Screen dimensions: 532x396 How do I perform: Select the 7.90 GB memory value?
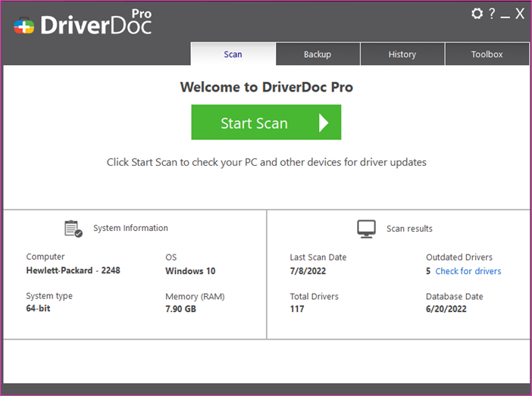coord(180,309)
